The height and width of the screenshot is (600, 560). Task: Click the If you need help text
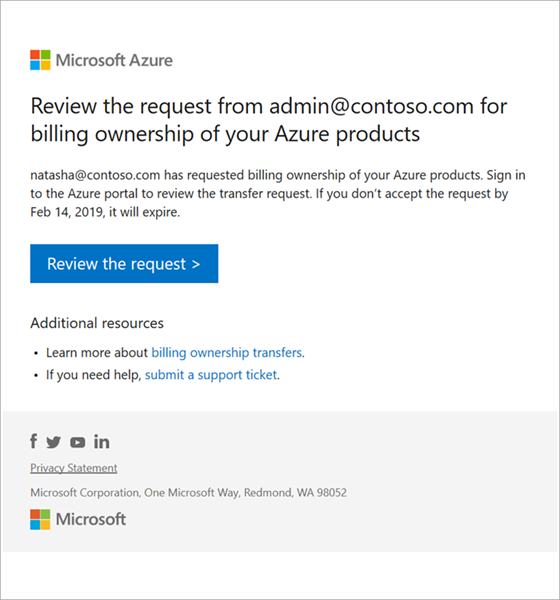click(93, 375)
